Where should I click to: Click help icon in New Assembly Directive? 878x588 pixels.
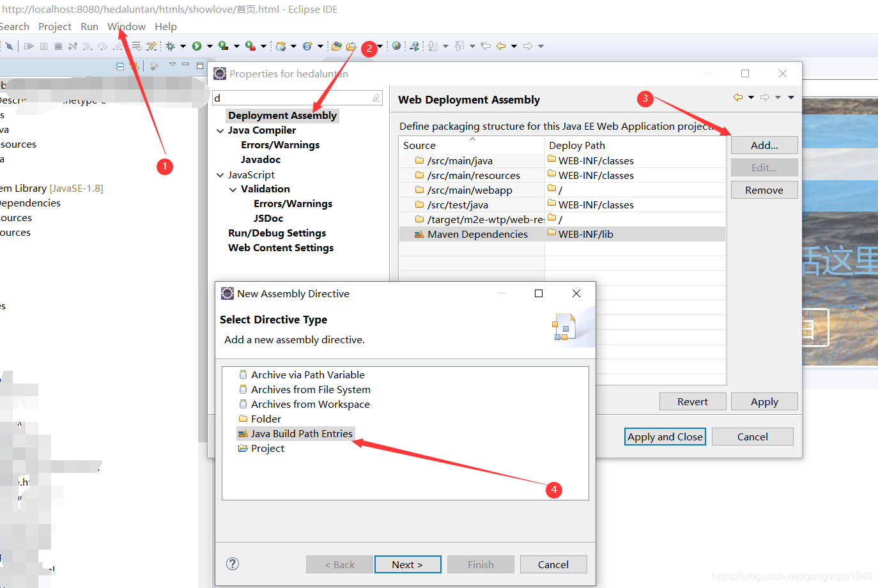(233, 564)
